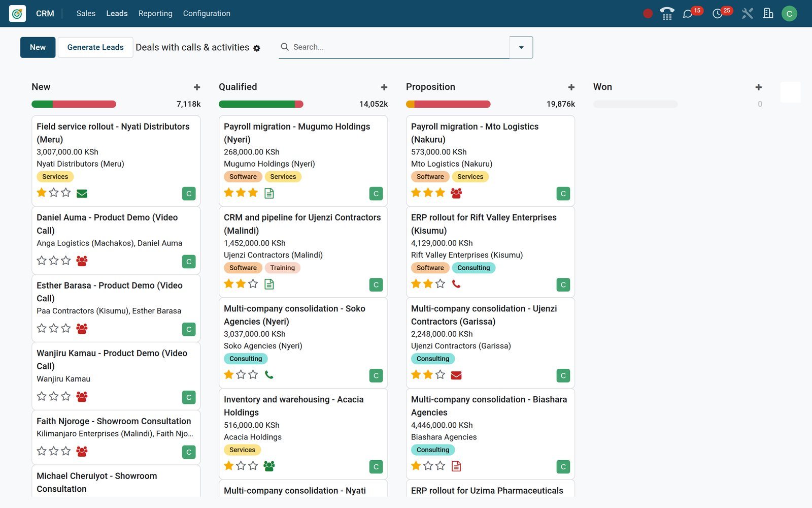Click Software tag on Mto Logistics card

tap(430, 177)
